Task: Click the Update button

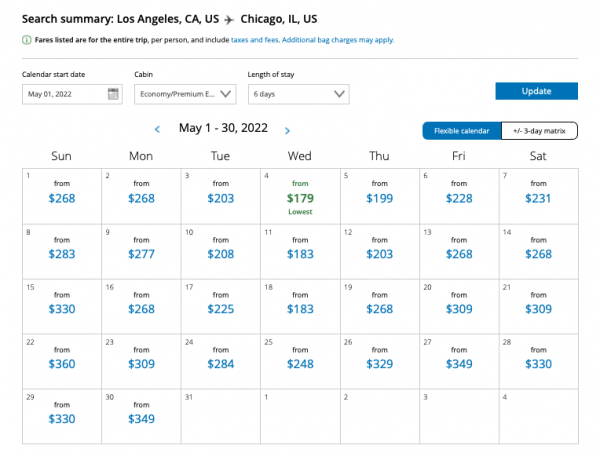Action: point(536,91)
